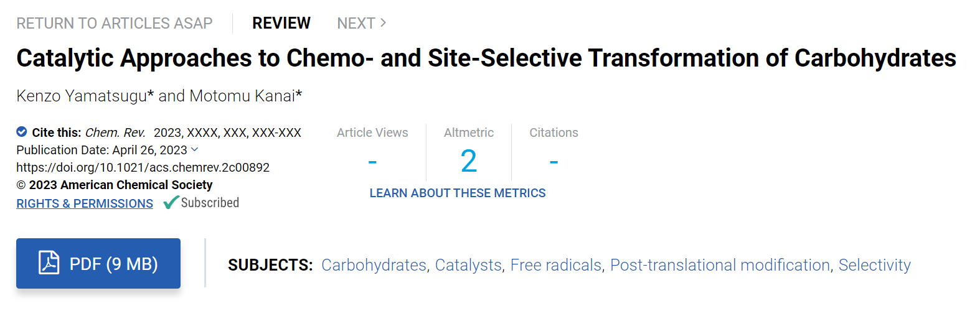Click author Kenzo Yamatsugu
Image resolution: width=980 pixels, height=316 pixels.
coord(82,96)
